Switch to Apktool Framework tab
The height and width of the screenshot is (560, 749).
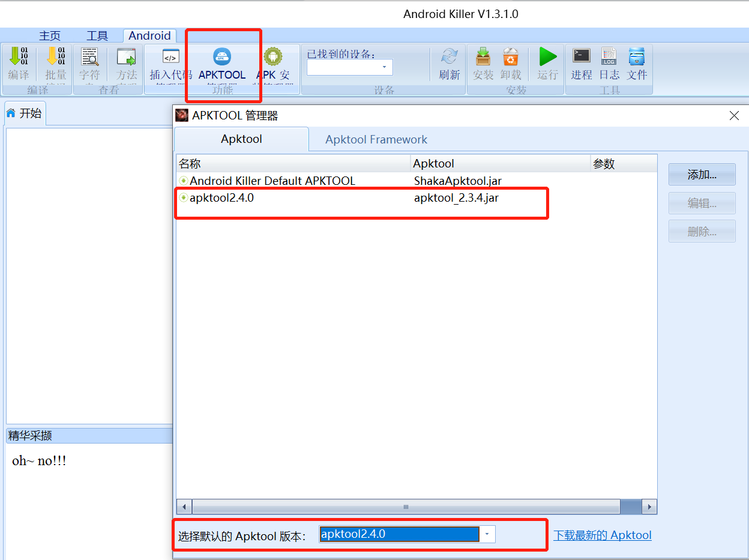coord(376,139)
